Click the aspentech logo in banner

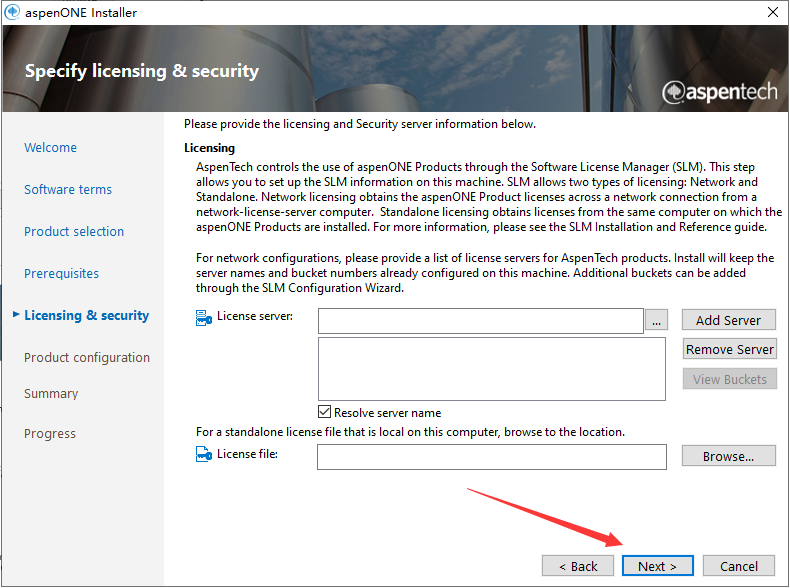coord(718,92)
